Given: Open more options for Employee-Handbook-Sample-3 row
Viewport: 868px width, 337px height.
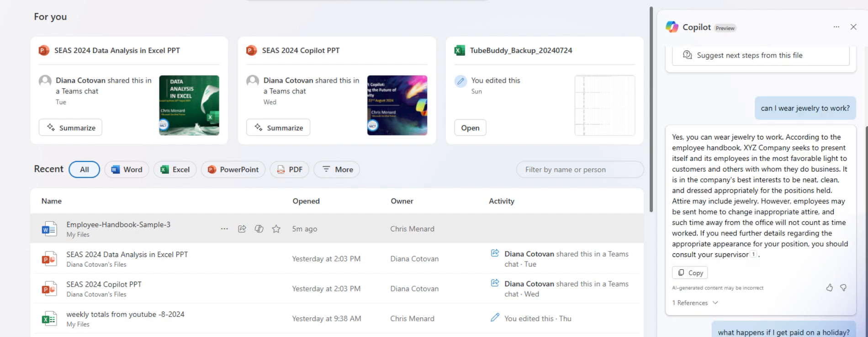Looking at the screenshot, I should (x=224, y=229).
